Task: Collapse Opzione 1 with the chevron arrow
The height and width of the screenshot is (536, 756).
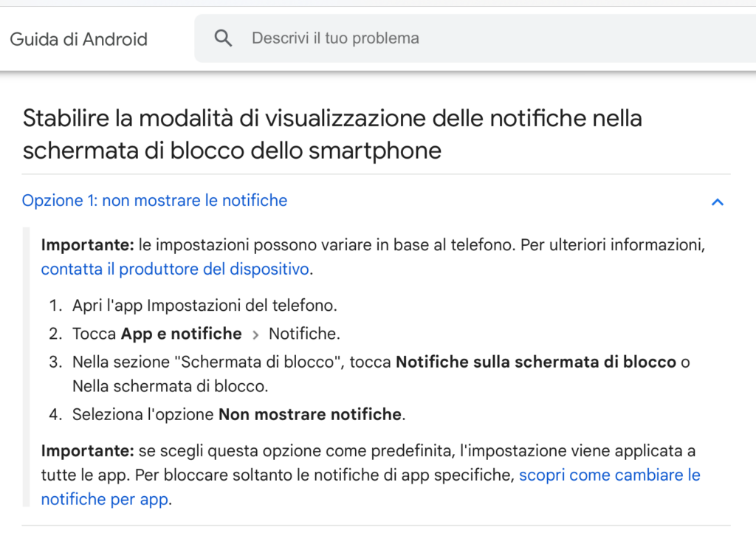Action: (717, 202)
